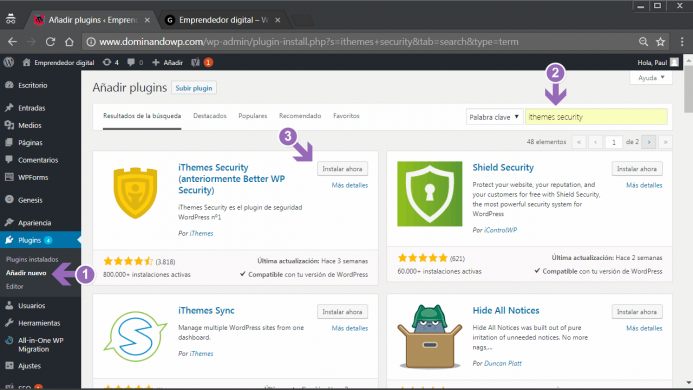
Task: Click the Comentarios bubble icon in sidebar
Action: click(9, 160)
